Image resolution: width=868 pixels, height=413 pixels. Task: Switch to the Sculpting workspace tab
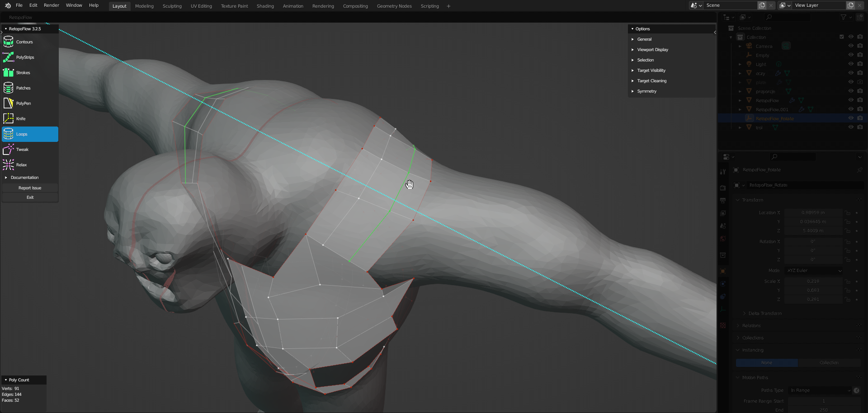(x=172, y=6)
